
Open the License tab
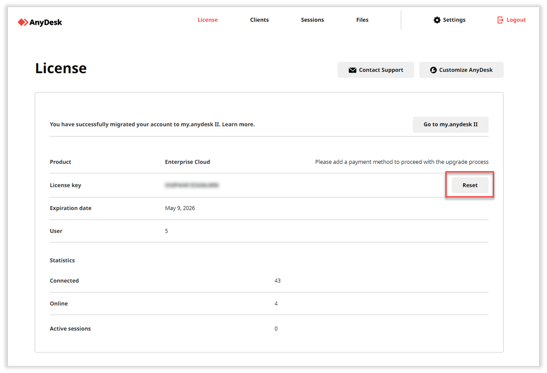point(208,20)
